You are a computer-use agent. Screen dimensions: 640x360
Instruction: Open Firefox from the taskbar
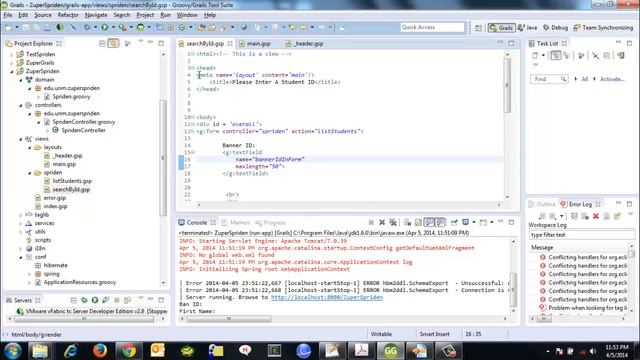tap(100, 351)
